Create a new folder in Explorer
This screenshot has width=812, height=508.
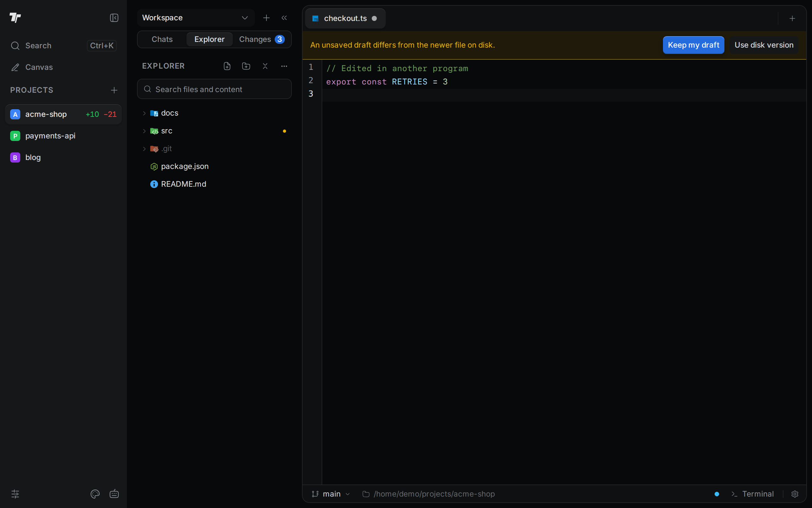246,66
